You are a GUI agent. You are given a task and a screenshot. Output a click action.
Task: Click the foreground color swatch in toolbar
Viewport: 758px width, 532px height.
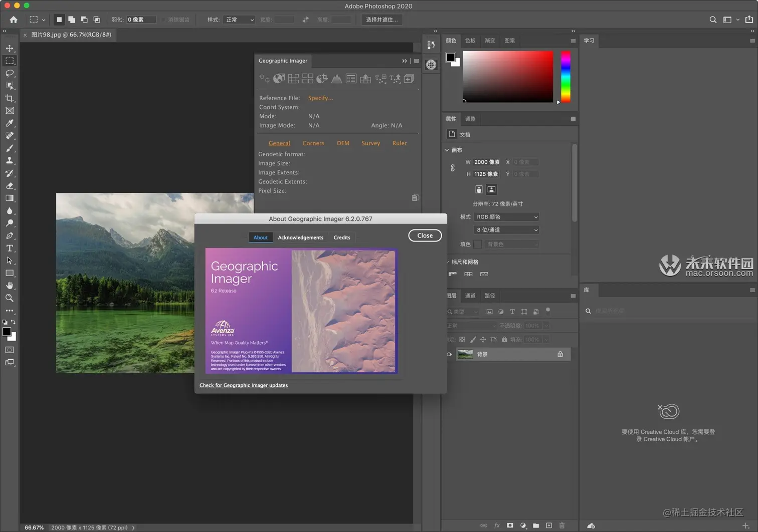(x=7, y=332)
